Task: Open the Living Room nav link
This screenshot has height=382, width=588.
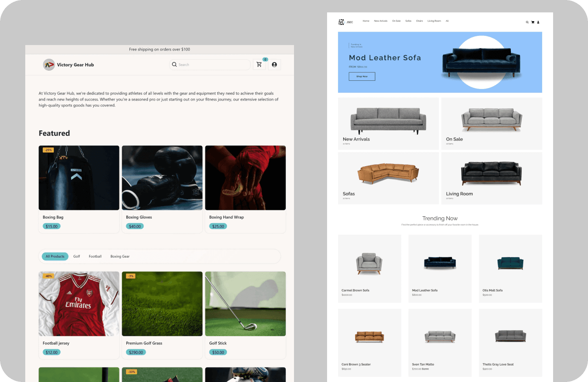Action: click(434, 21)
